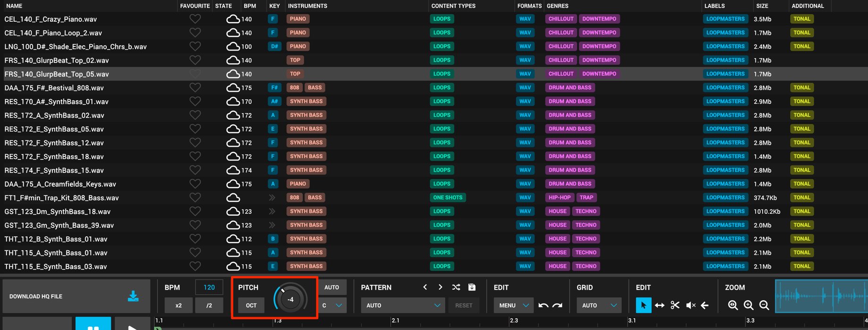
Task: Click HIP-HOP genre tag
Action: click(x=560, y=198)
